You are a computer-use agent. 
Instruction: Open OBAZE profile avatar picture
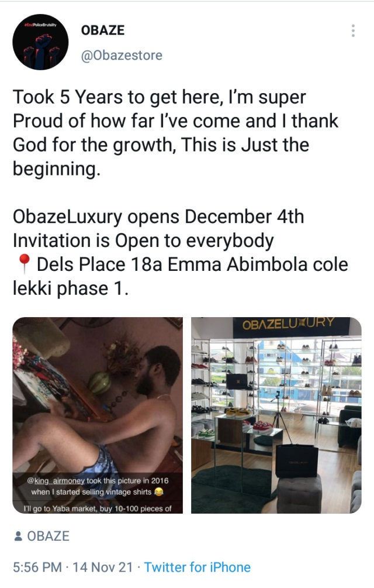tap(40, 42)
